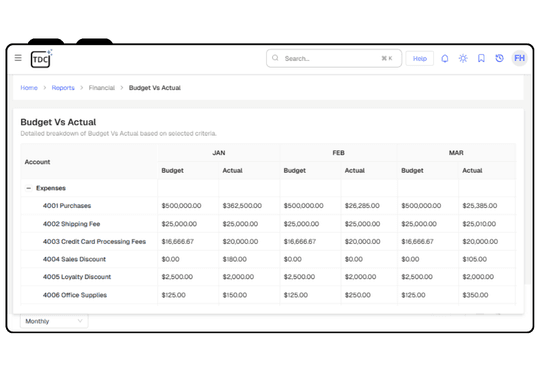Click Budget Vs Actual breadcrumb

pyautogui.click(x=155, y=88)
